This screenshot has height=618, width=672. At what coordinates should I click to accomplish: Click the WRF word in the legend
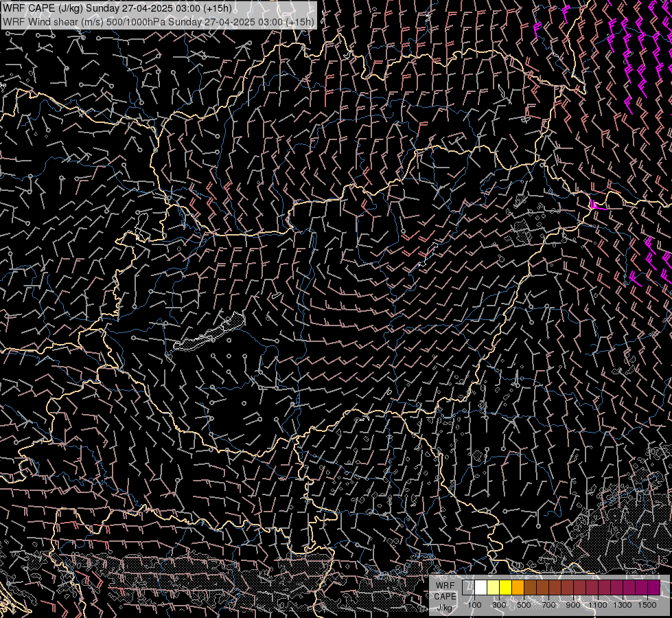click(445, 586)
